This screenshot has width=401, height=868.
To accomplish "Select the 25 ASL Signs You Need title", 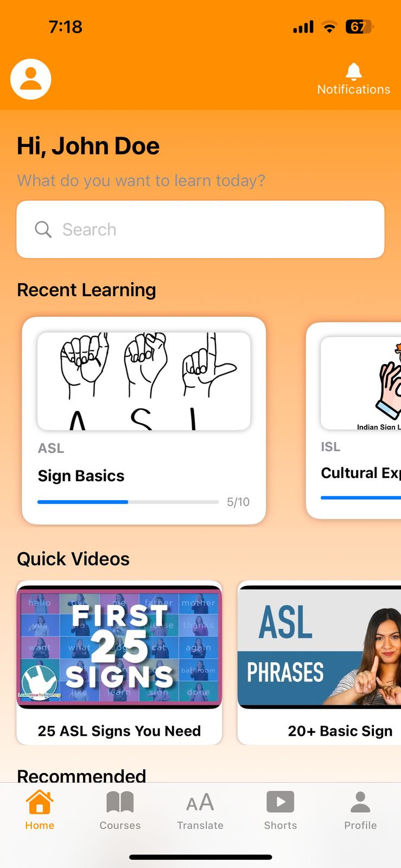I will click(x=119, y=731).
